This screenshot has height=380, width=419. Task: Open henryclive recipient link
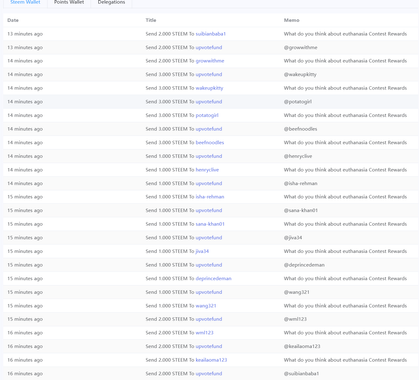tap(207, 170)
